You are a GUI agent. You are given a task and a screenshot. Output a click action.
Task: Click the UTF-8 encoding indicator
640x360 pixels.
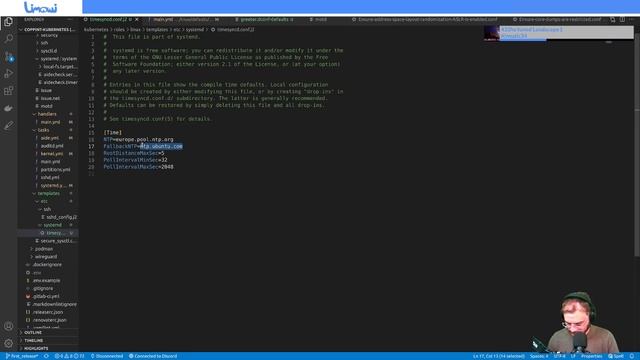pyautogui.click(x=560, y=356)
